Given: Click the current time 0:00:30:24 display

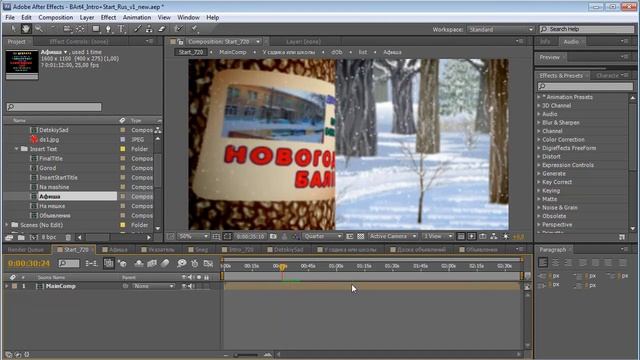Looking at the screenshot, I should tap(29, 264).
